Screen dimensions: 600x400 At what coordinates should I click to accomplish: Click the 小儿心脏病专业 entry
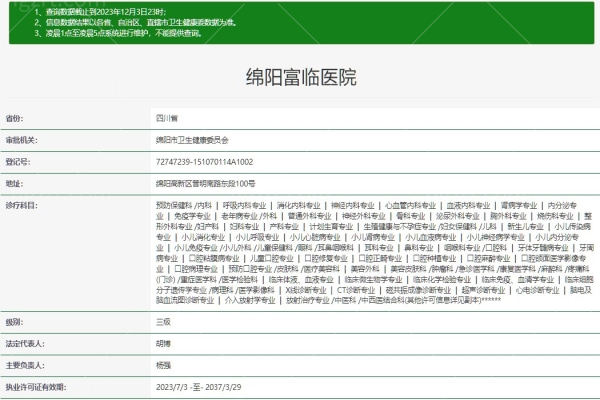315,237
